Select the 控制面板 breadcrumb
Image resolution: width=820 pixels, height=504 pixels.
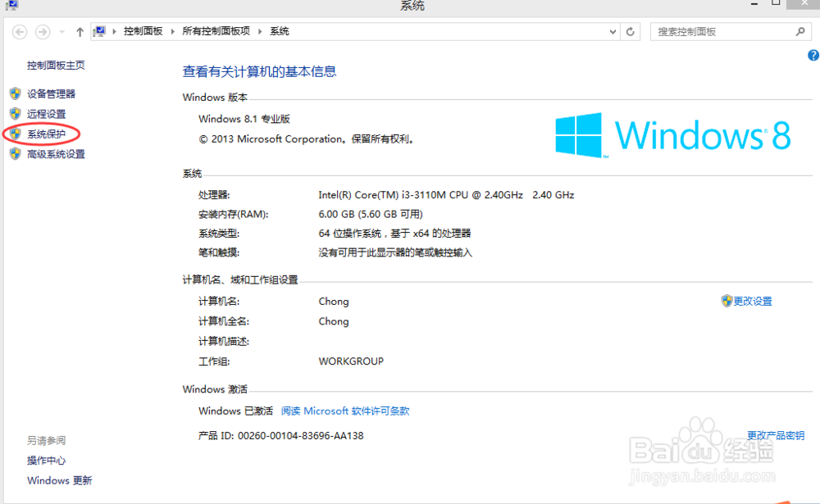point(143,31)
